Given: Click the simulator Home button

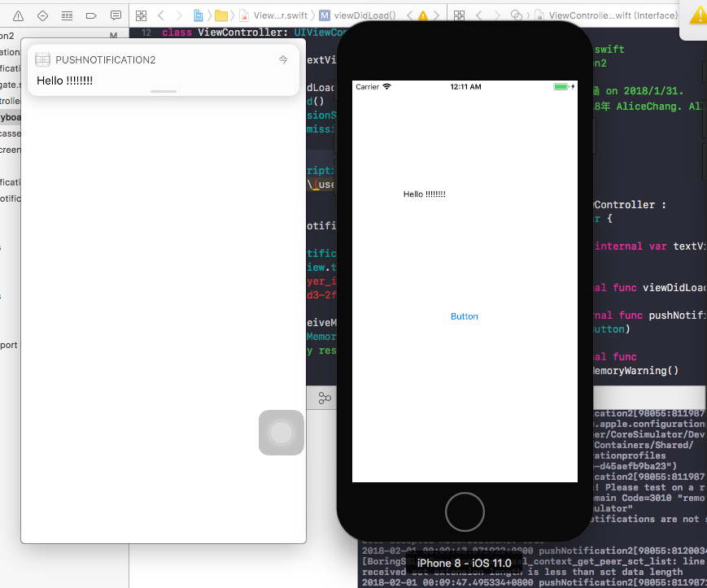Looking at the screenshot, I should click(465, 512).
